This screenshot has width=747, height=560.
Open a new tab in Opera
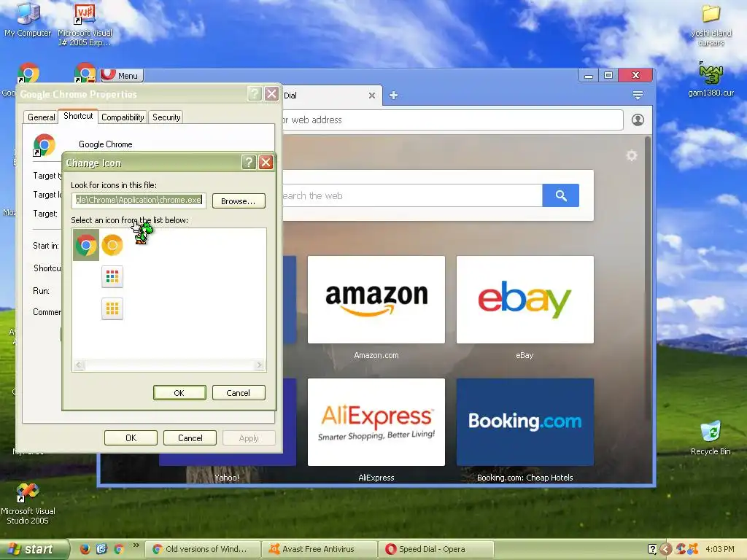(393, 96)
